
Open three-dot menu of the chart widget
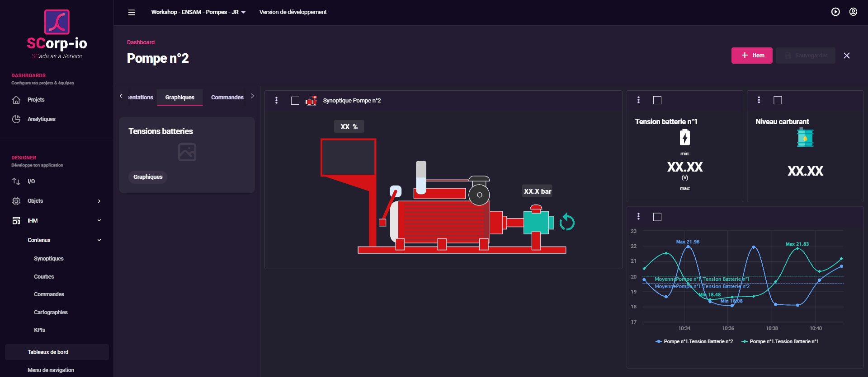tap(638, 217)
